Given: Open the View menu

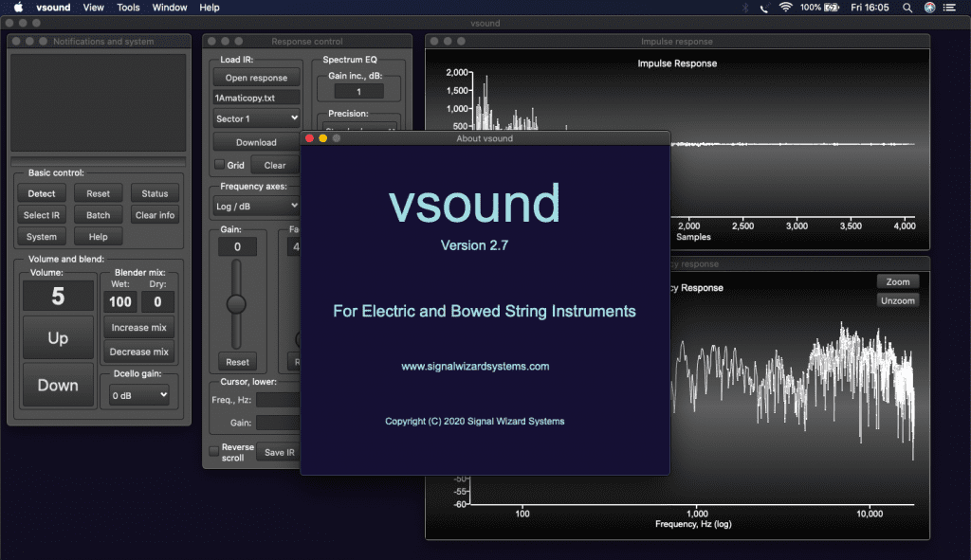Looking at the screenshot, I should click(94, 8).
